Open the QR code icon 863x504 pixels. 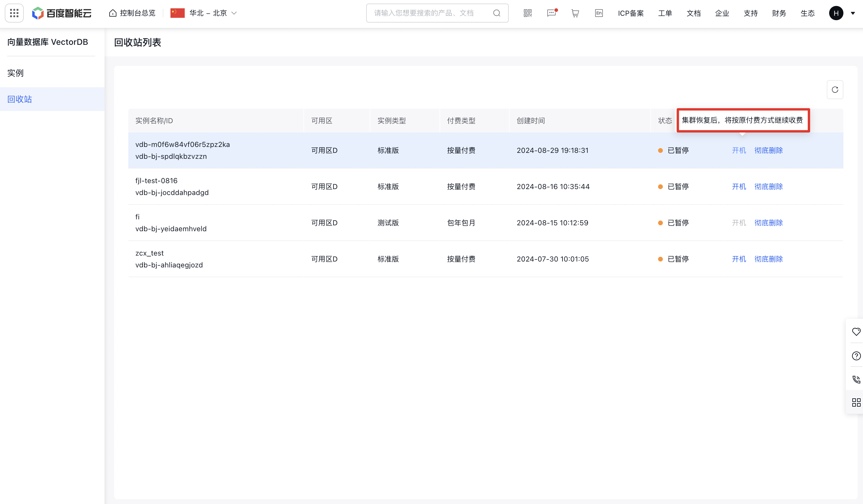(x=527, y=13)
